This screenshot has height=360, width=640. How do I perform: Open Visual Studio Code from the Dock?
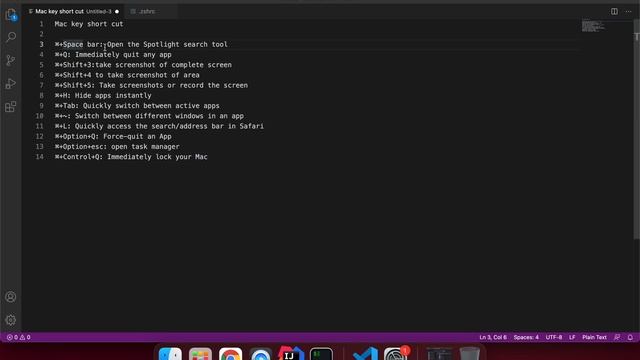(x=365, y=354)
